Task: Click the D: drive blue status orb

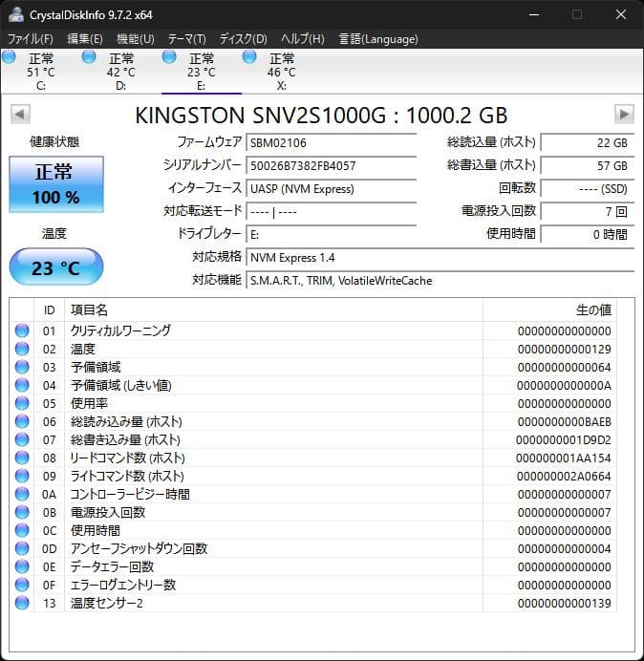Action: tap(89, 57)
